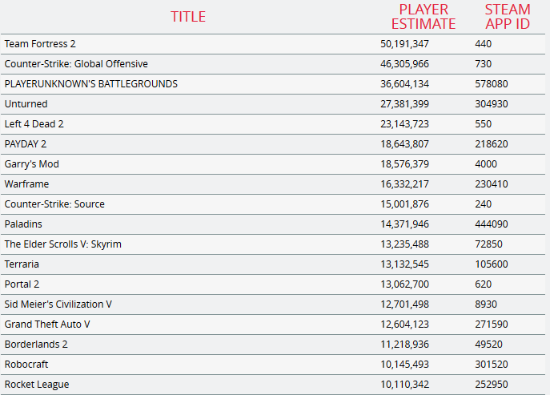Click player estimate 23,143,723
Screen dimensions: 550x395
tap(404, 124)
